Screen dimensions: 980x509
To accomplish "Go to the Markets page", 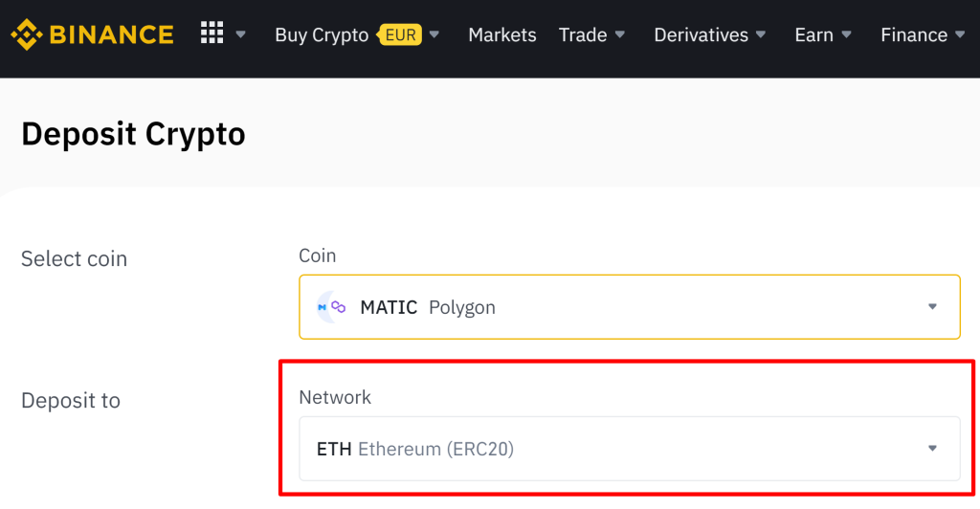I will (502, 35).
